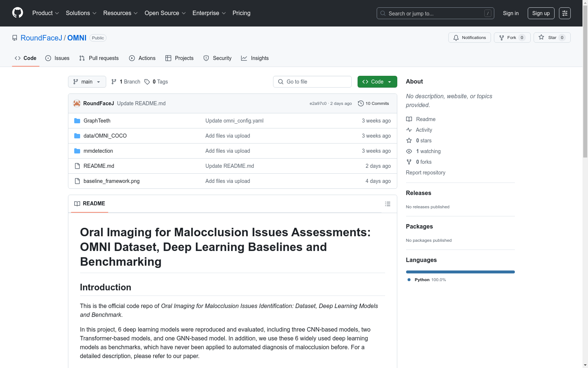
Task: Select the Code tab
Action: 26,58
